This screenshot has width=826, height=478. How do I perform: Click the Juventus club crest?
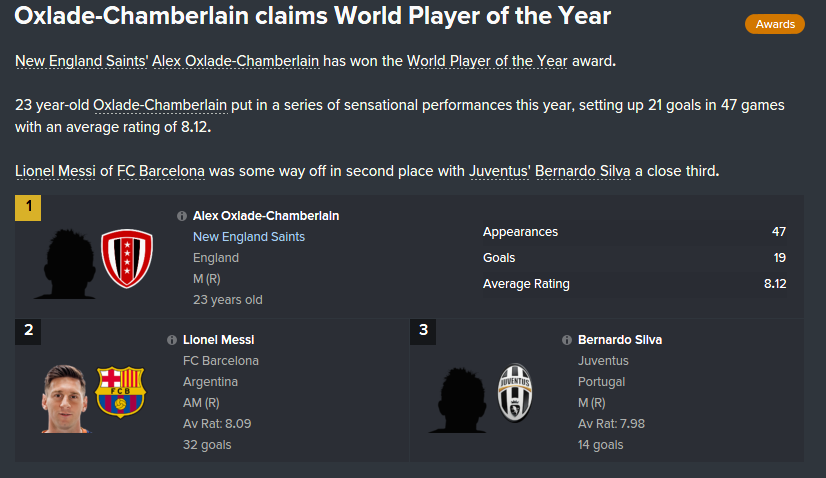click(x=516, y=391)
